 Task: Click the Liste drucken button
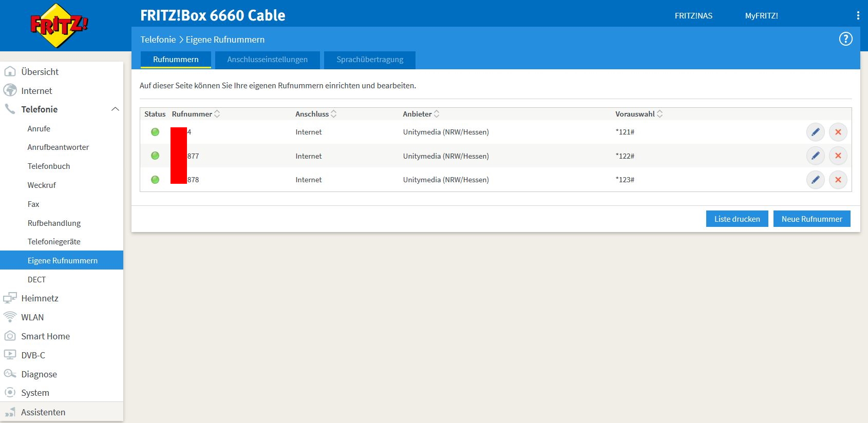[x=737, y=219]
